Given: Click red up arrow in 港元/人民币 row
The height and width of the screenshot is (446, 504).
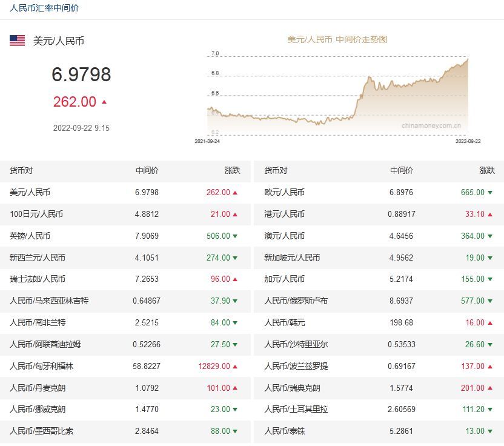Looking at the screenshot, I should click(x=489, y=215).
